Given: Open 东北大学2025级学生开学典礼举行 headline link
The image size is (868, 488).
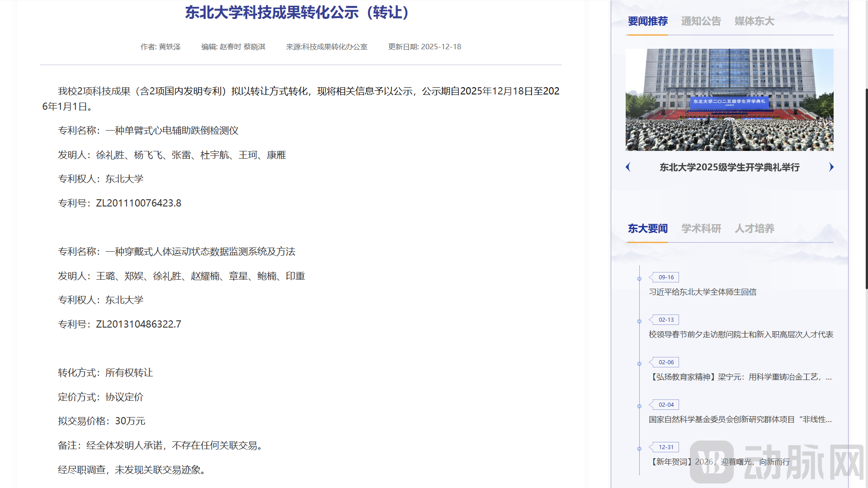Looking at the screenshot, I should click(729, 168).
